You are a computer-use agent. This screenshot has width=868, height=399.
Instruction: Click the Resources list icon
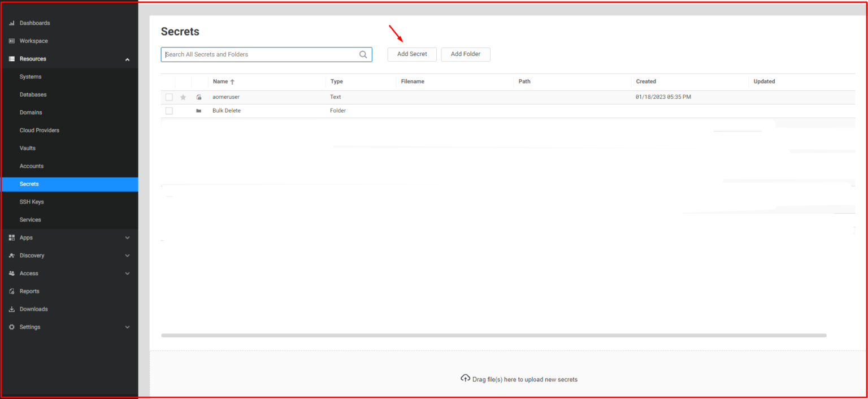tap(11, 58)
